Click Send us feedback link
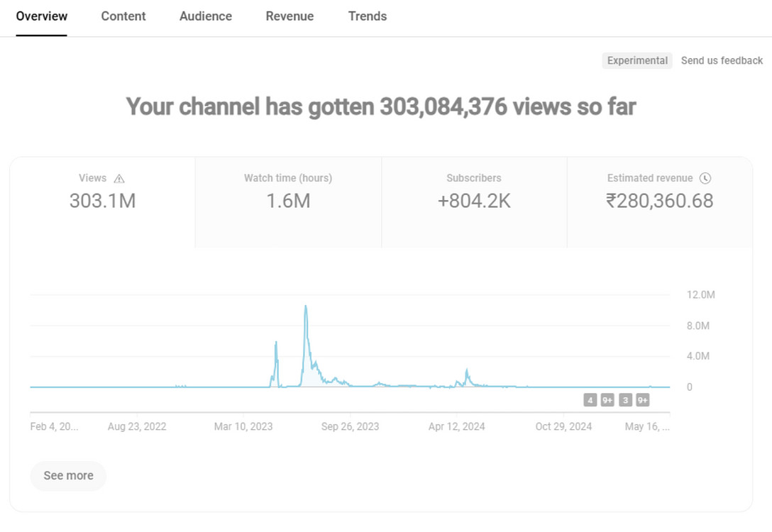 [722, 60]
